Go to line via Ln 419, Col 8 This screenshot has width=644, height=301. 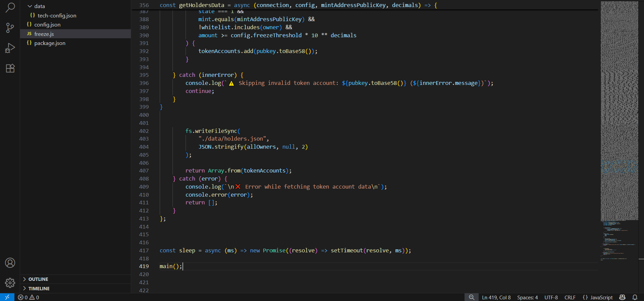coord(496,297)
